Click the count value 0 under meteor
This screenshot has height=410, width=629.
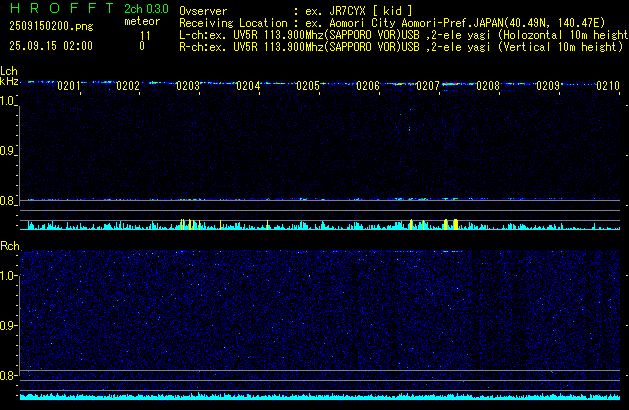[x=142, y=46]
